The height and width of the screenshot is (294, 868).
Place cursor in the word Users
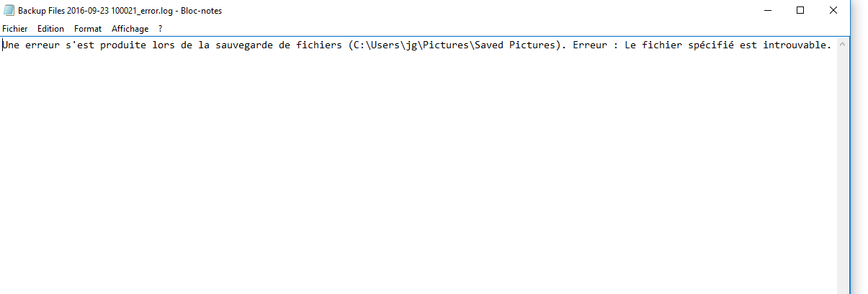click(387, 45)
